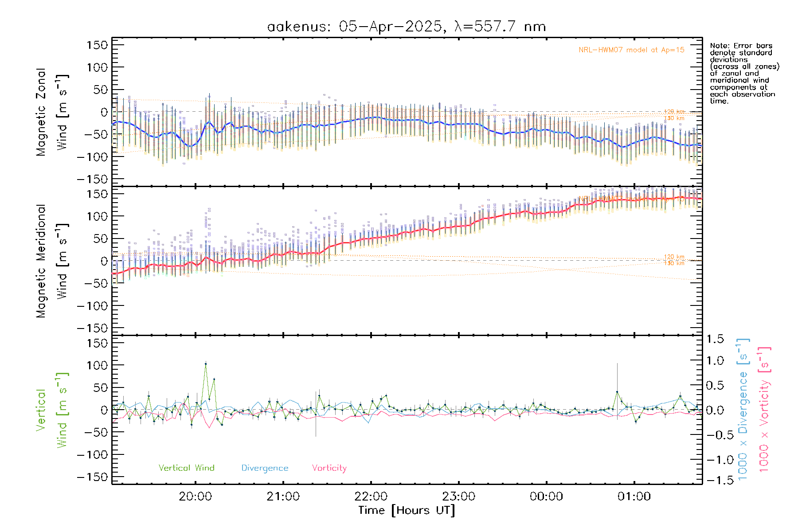
Task: Click the NRL-HWM07 model label in zonal panel
Action: point(631,50)
